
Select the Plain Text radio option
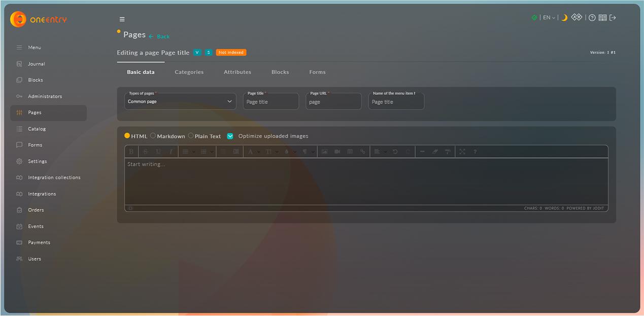191,136
